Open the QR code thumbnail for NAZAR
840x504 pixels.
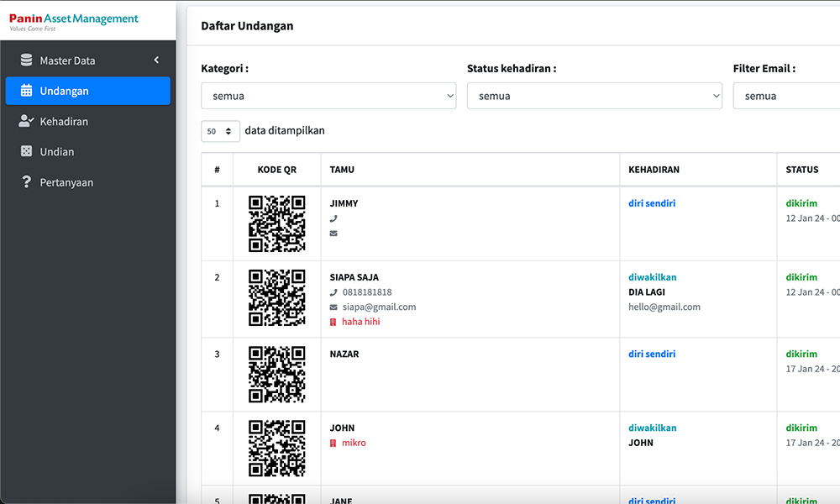point(276,375)
